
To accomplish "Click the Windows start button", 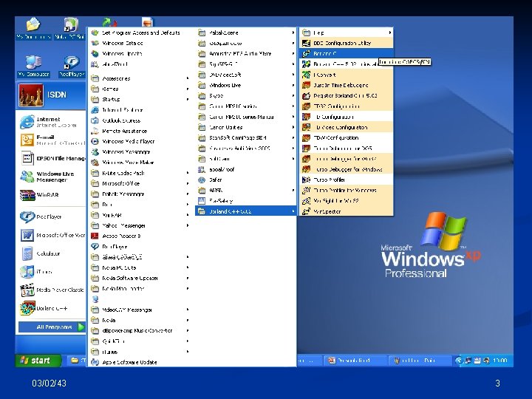I will pyautogui.click(x=38, y=361).
